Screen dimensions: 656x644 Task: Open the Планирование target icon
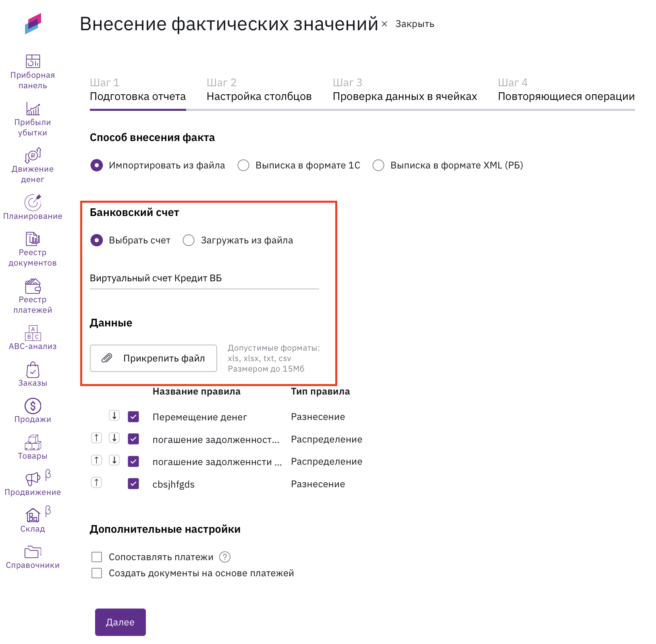(x=33, y=202)
